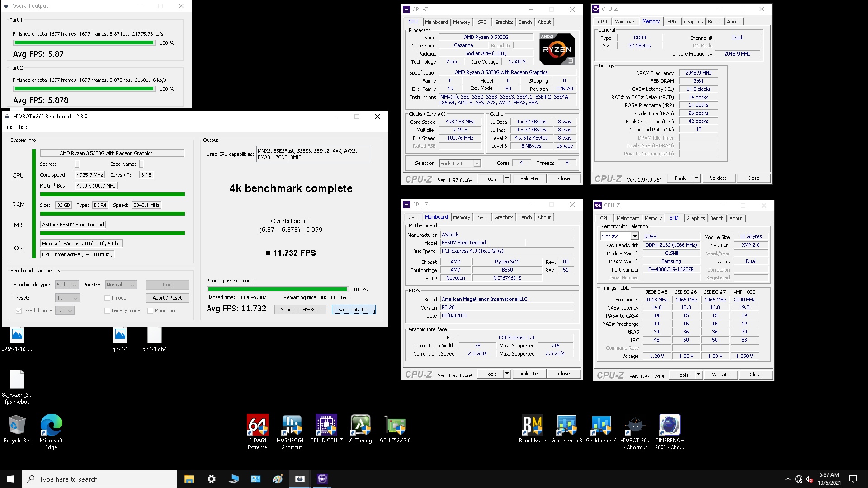Select gb4-1.gb4 file on desktop

pos(155,339)
